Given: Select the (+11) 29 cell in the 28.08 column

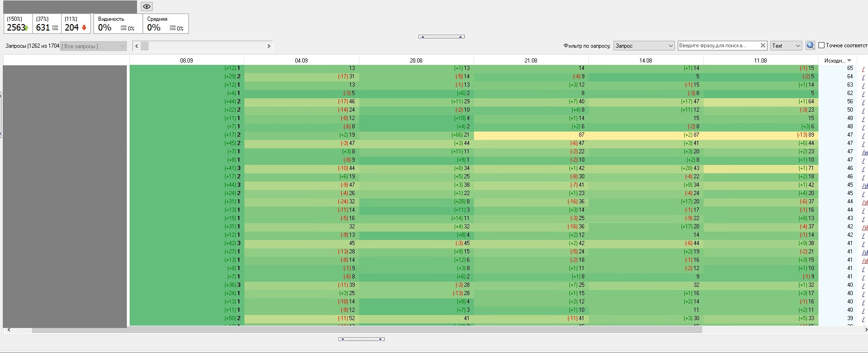Looking at the screenshot, I should coord(416,101).
